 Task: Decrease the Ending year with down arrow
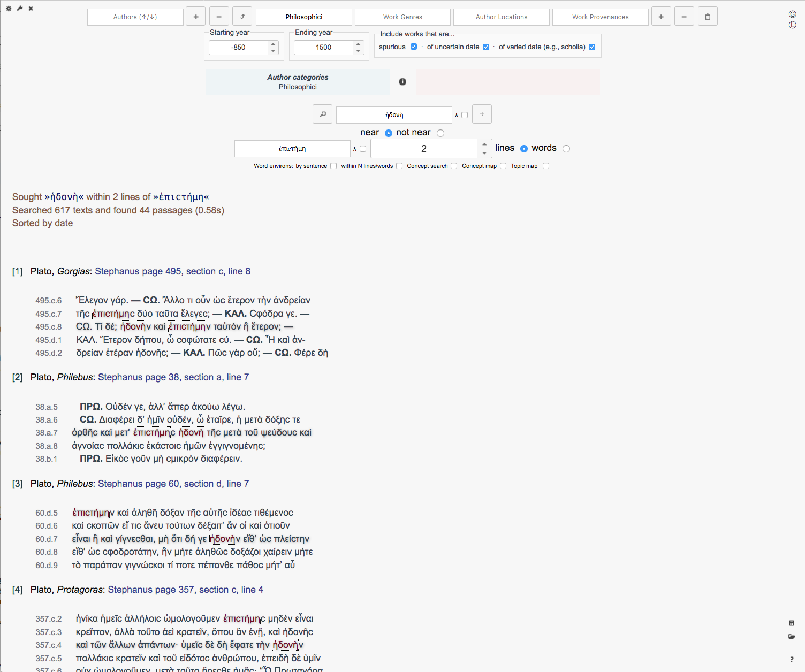pos(359,51)
